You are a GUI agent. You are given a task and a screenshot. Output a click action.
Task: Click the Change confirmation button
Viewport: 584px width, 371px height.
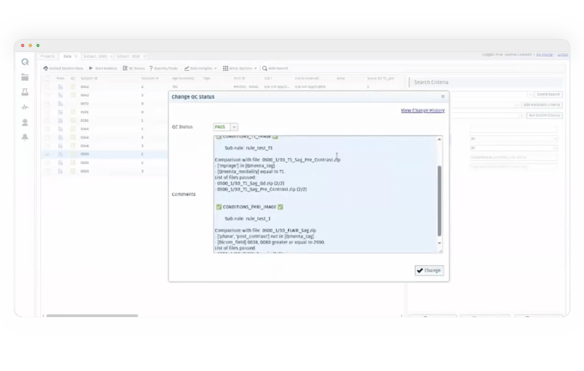point(429,270)
